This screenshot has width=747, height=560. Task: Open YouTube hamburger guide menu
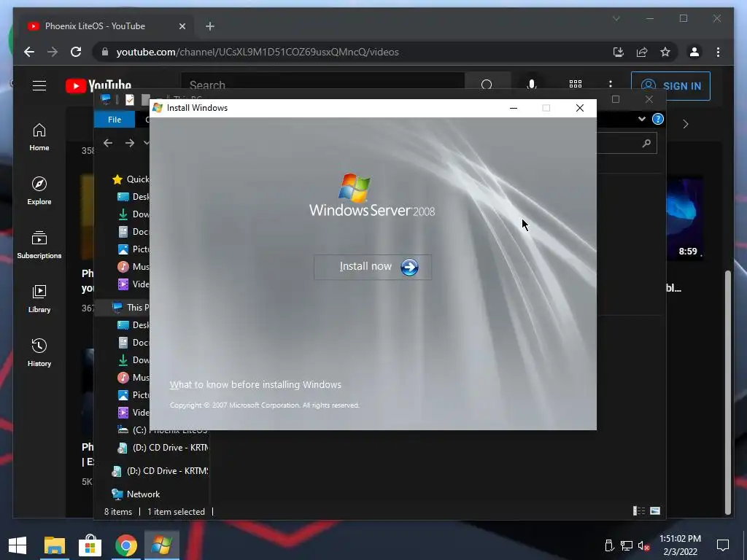pos(39,85)
